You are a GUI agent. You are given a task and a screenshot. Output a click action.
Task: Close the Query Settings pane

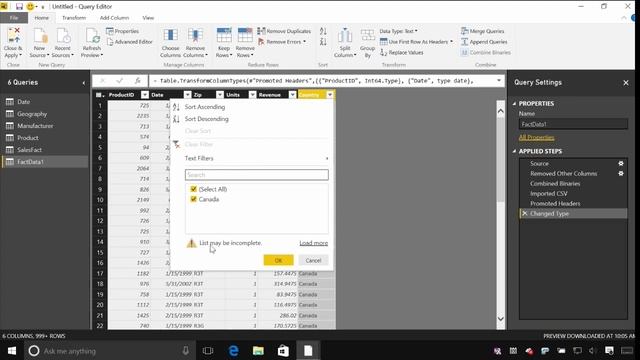(x=626, y=83)
